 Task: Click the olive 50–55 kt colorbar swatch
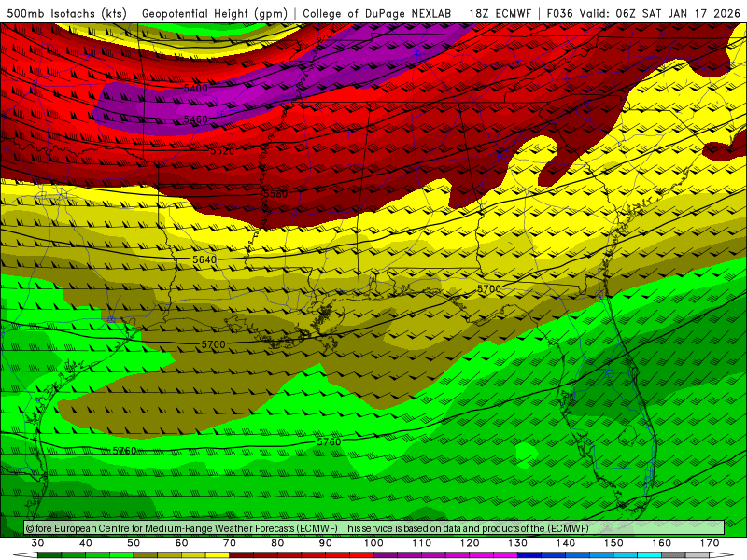(146, 555)
